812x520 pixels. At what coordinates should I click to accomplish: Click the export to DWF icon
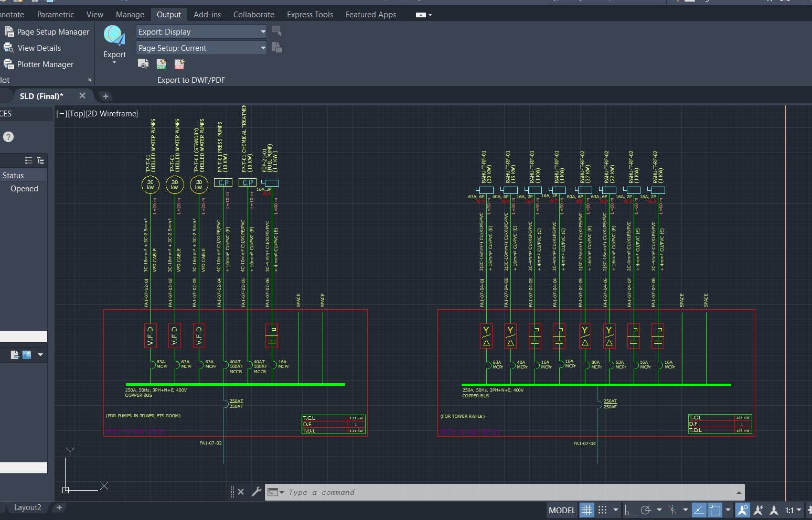pyautogui.click(x=161, y=64)
